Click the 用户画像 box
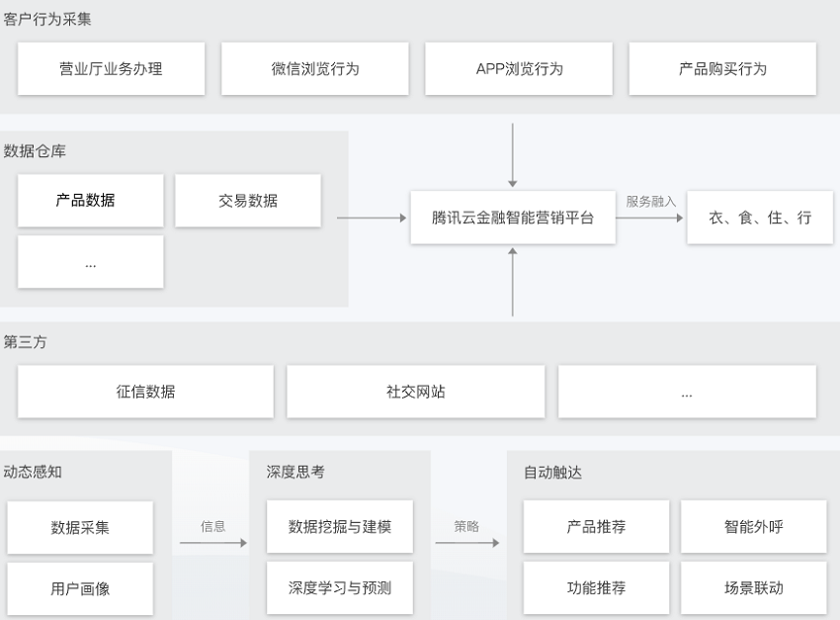The height and width of the screenshot is (620, 840). [80, 589]
